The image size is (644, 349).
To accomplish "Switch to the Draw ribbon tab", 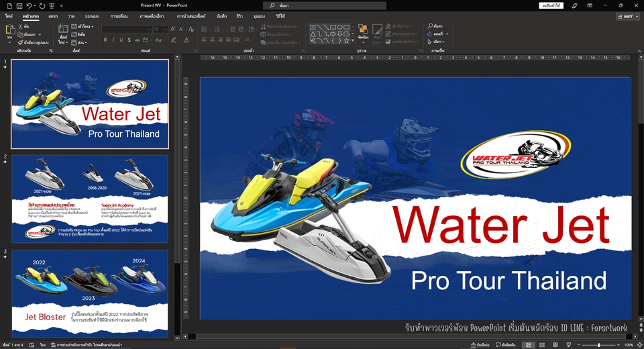I will point(71,16).
